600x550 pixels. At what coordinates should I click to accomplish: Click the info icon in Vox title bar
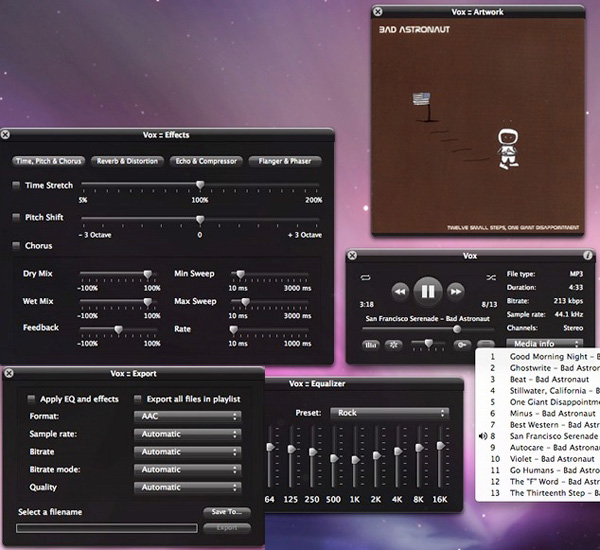click(x=587, y=256)
